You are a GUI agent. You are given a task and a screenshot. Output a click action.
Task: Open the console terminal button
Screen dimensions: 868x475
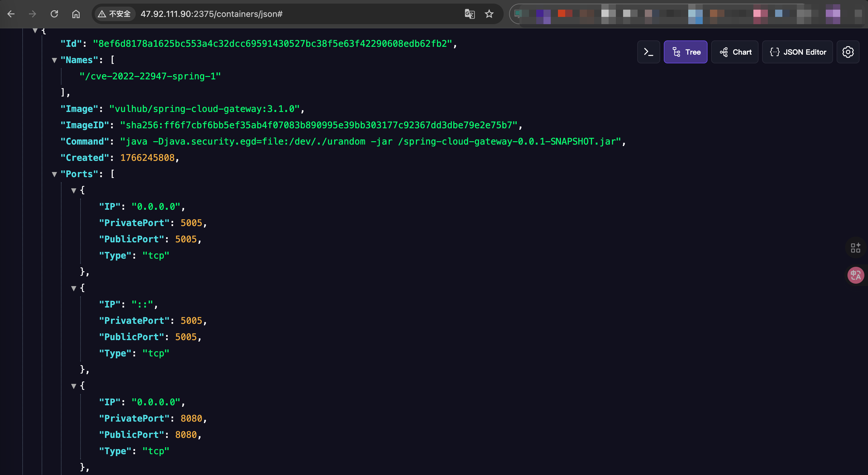[x=648, y=52]
